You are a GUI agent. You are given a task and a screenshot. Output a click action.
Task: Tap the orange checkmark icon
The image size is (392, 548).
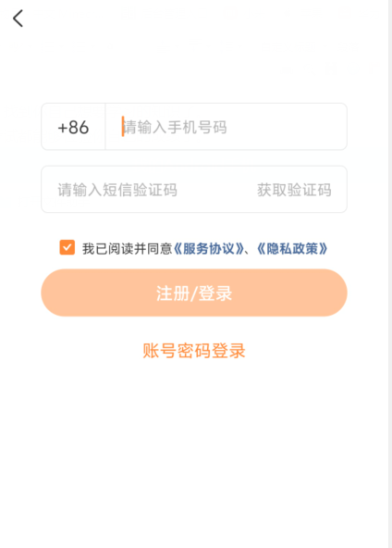point(67,247)
